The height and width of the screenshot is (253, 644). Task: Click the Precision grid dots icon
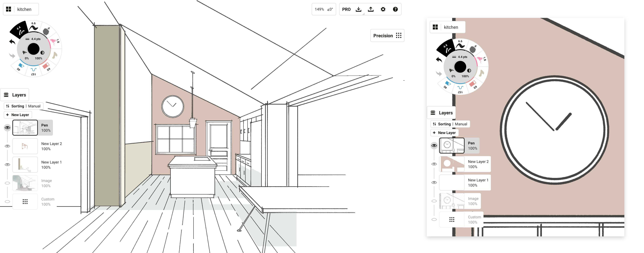(x=399, y=36)
